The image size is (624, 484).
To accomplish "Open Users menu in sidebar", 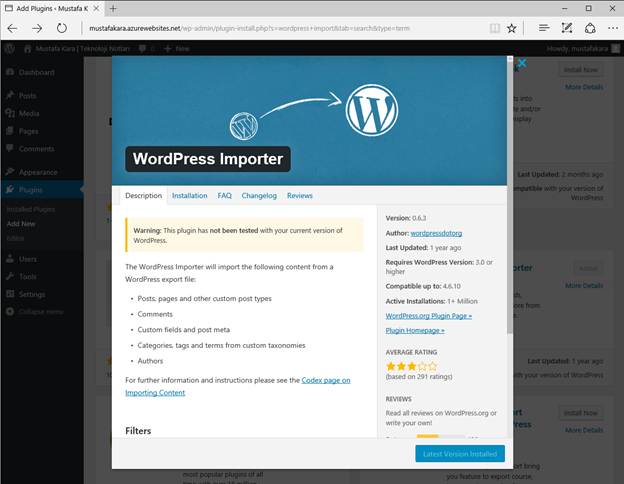I will pyautogui.click(x=28, y=259).
